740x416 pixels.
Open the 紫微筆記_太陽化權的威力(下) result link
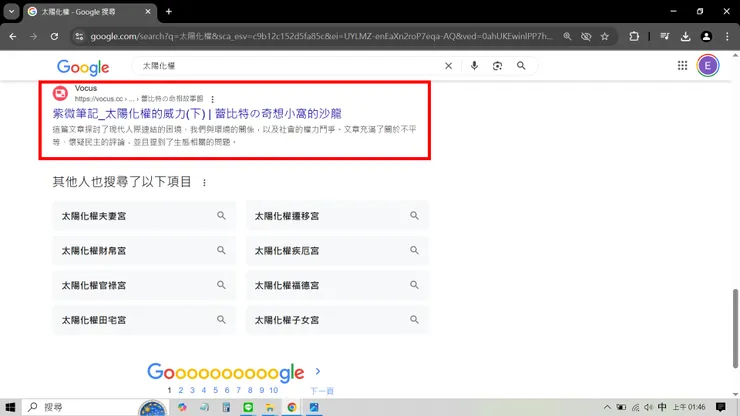coord(197,114)
